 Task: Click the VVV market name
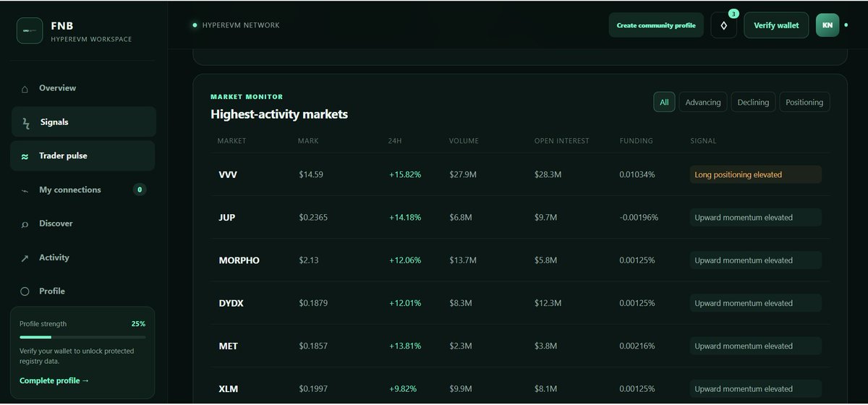[228, 174]
